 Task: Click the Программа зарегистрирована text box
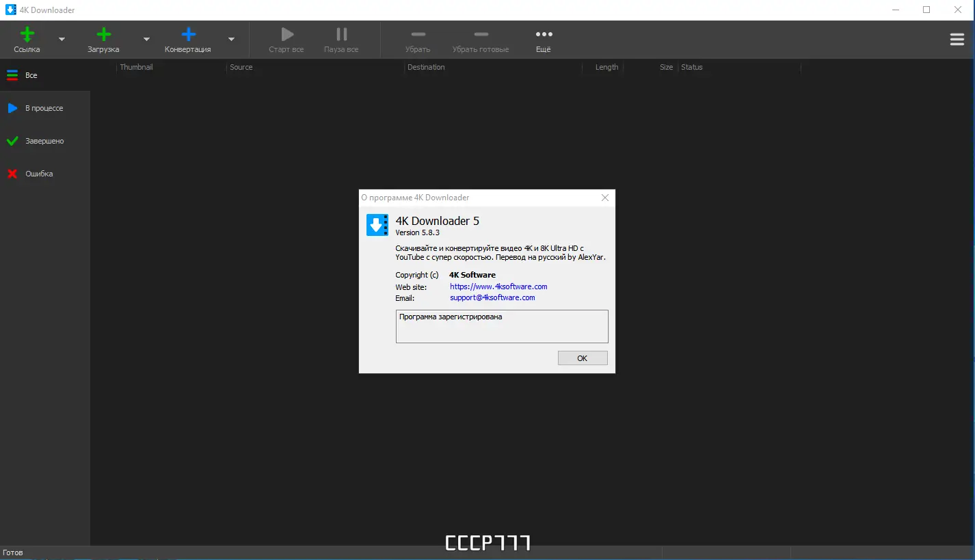(502, 326)
